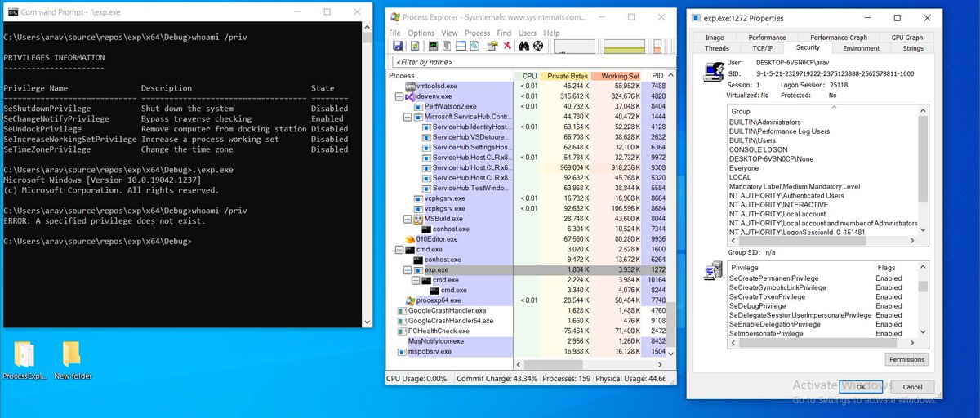Click the Permissions button
This screenshot has height=418, width=980.
click(x=907, y=359)
